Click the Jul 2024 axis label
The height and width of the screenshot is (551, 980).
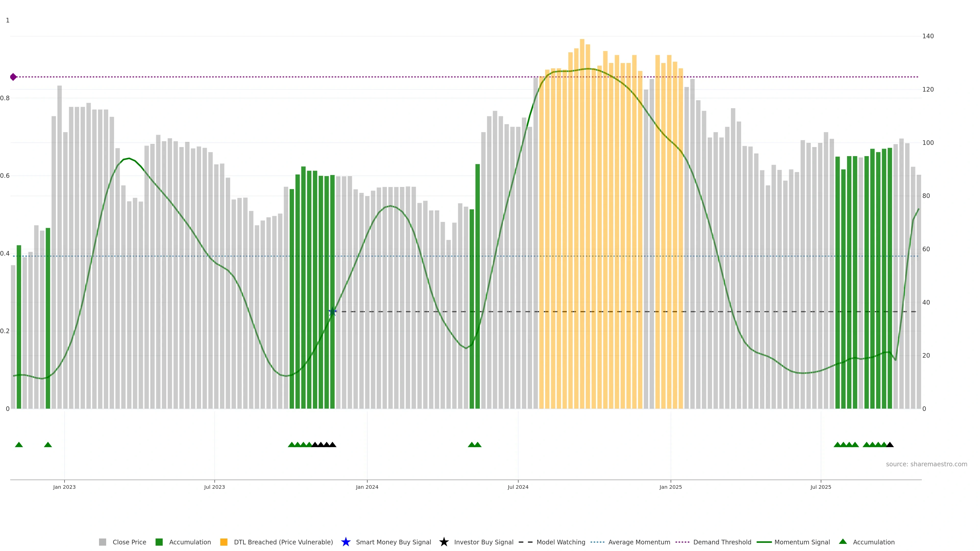tap(518, 487)
